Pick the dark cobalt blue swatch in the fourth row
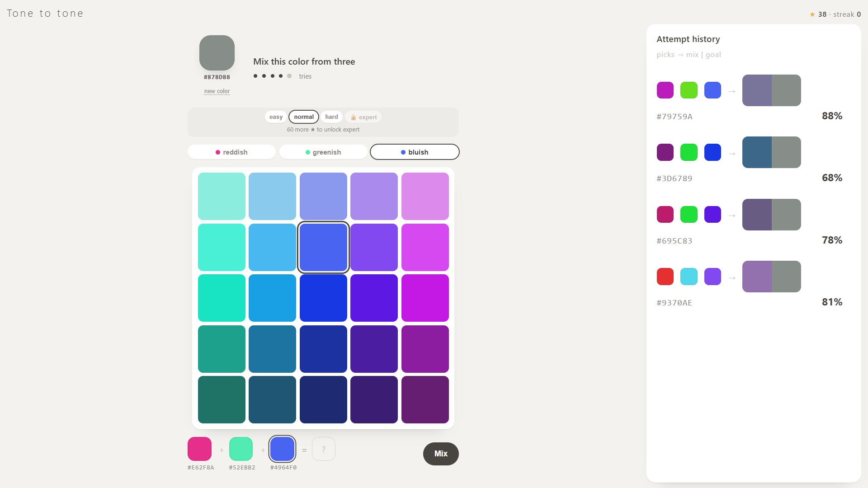Screen dimensions: 868x488 coord(323,349)
